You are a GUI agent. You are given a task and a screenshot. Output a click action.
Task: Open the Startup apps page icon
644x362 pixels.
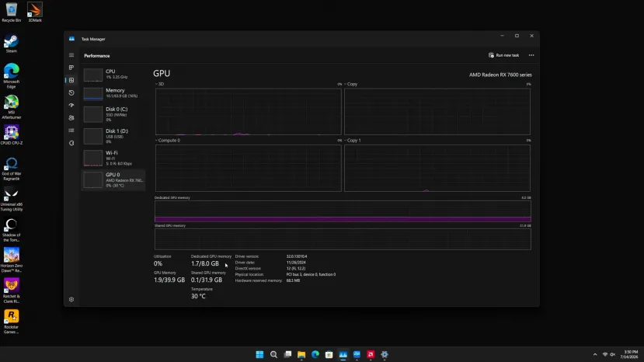click(71, 105)
